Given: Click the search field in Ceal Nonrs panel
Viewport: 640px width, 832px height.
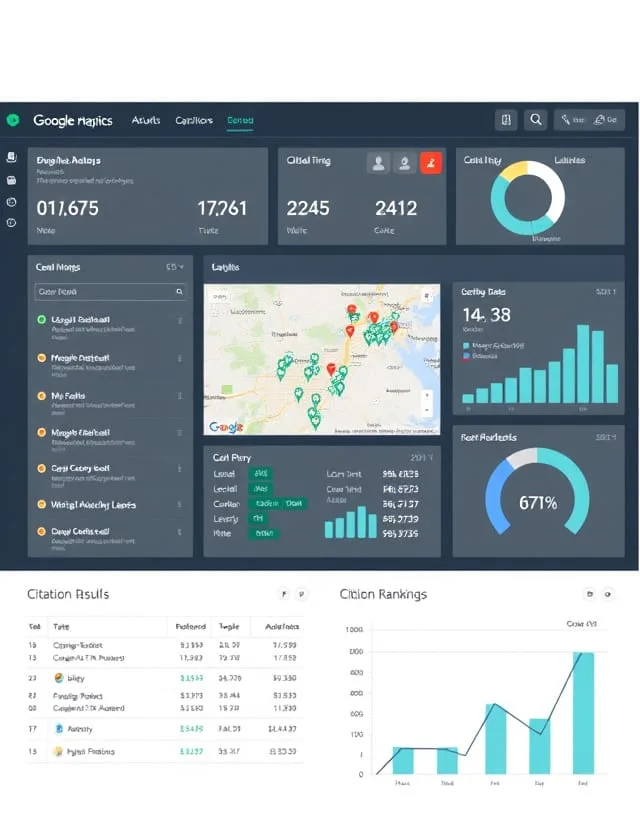Looking at the screenshot, I should pos(110,292).
